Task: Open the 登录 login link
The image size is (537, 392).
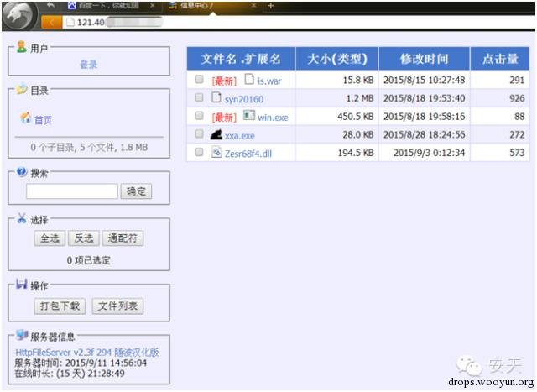Action: [x=88, y=65]
